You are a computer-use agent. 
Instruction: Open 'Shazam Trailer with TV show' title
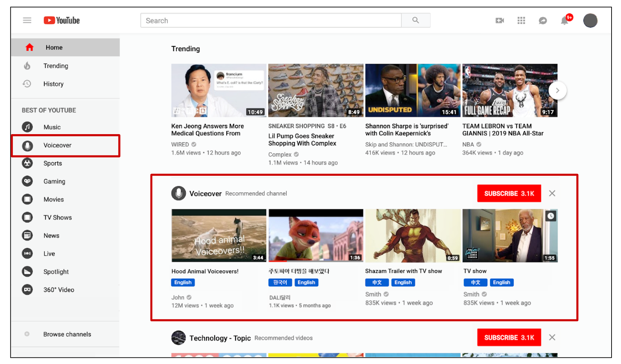(x=404, y=271)
